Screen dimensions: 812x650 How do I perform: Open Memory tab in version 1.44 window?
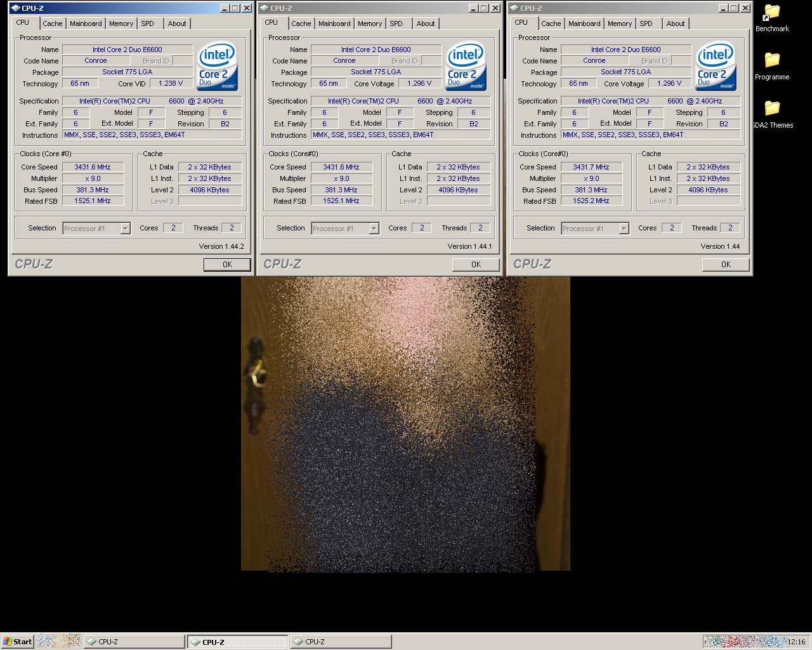pyautogui.click(x=620, y=23)
